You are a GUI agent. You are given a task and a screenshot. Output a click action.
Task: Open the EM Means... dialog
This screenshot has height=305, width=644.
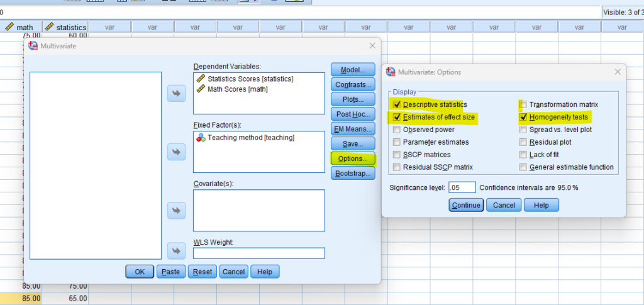point(353,129)
